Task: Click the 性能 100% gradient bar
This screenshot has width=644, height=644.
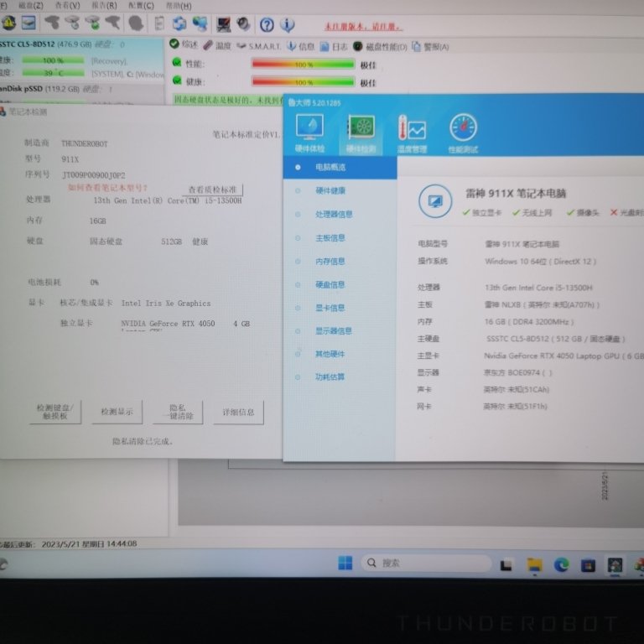Action: click(303, 64)
